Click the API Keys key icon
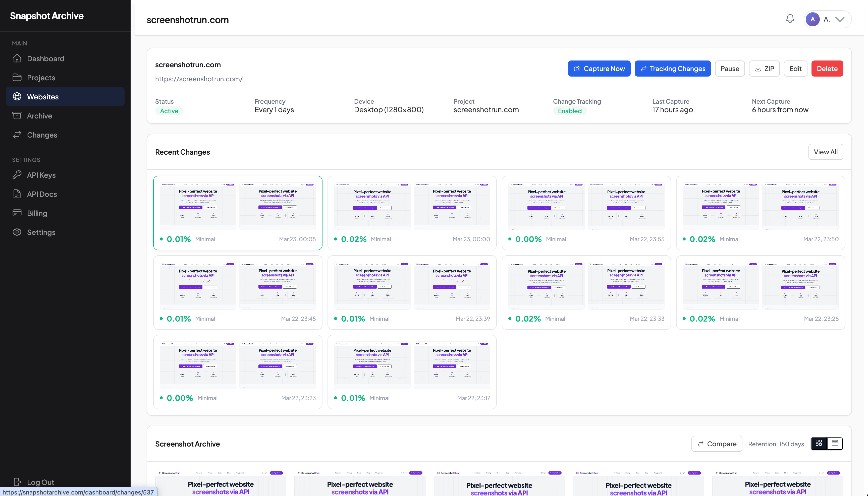Viewport: 868px width, 496px height. (x=17, y=175)
